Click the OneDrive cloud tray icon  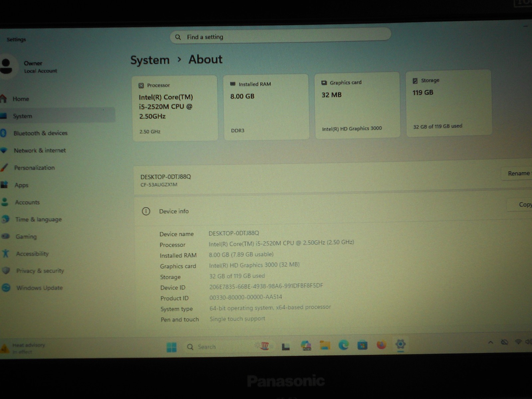[x=504, y=342]
